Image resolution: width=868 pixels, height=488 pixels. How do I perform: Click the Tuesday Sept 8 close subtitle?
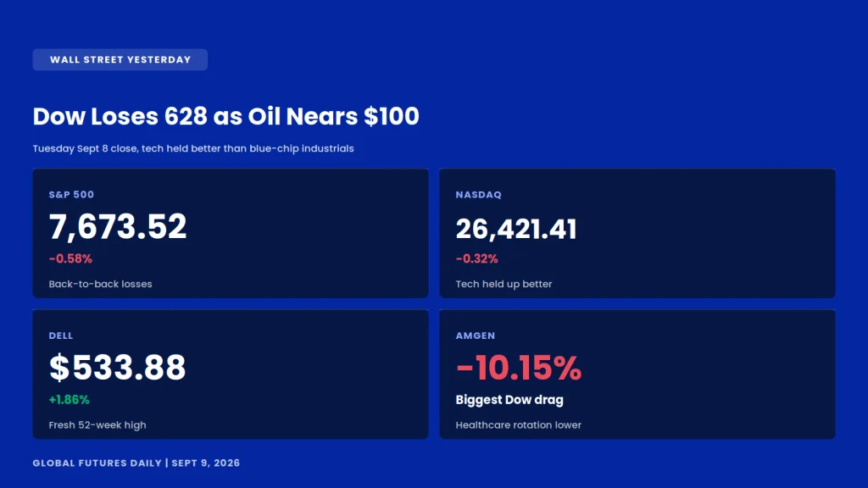pos(193,148)
